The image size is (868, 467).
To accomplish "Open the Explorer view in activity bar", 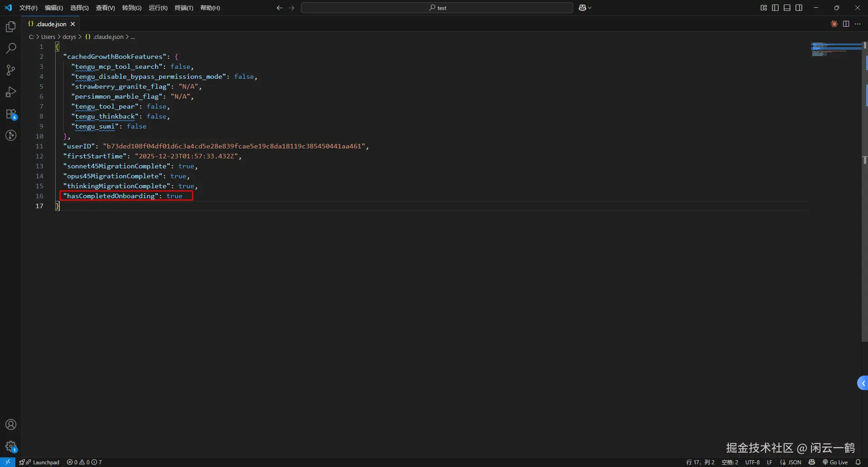I will point(11,27).
